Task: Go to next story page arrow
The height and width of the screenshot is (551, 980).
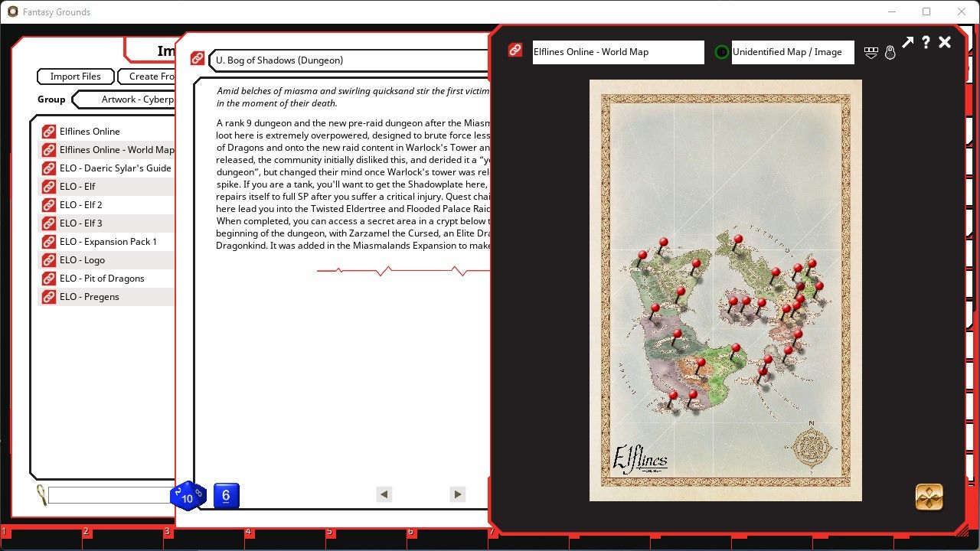Action: (x=458, y=494)
